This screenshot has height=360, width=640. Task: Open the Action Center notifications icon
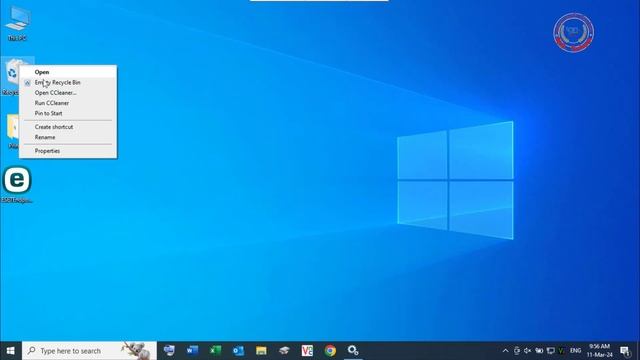pyautogui.click(x=625, y=351)
